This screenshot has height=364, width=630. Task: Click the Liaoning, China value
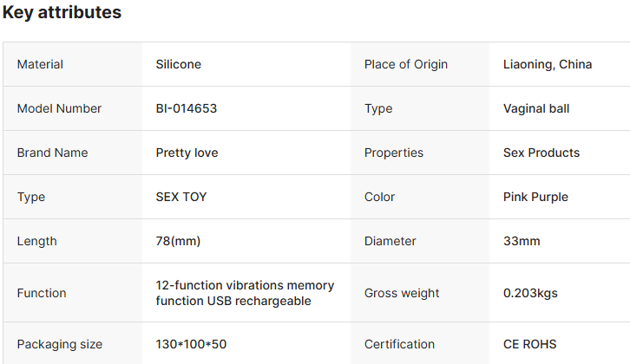548,64
